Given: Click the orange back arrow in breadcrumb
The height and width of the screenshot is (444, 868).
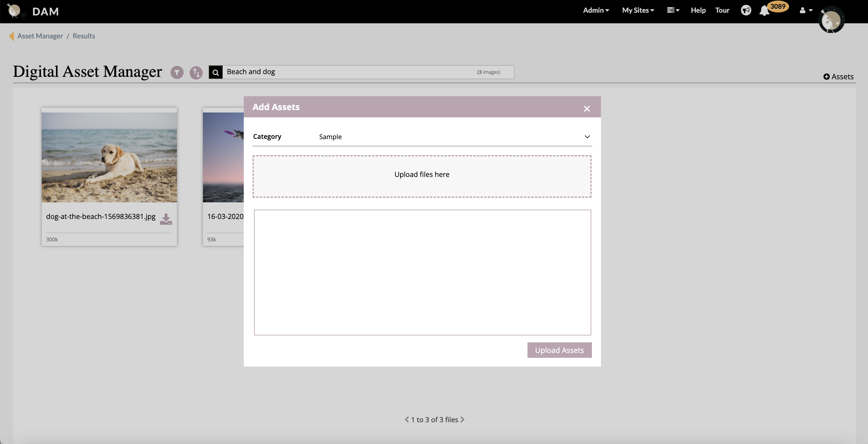Looking at the screenshot, I should tap(11, 36).
